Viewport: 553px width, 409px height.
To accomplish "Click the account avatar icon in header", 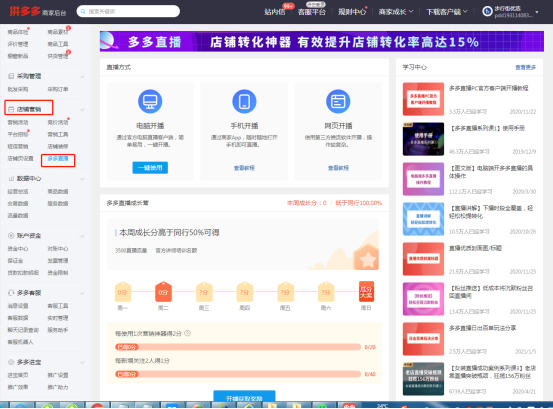I will click(x=487, y=12).
